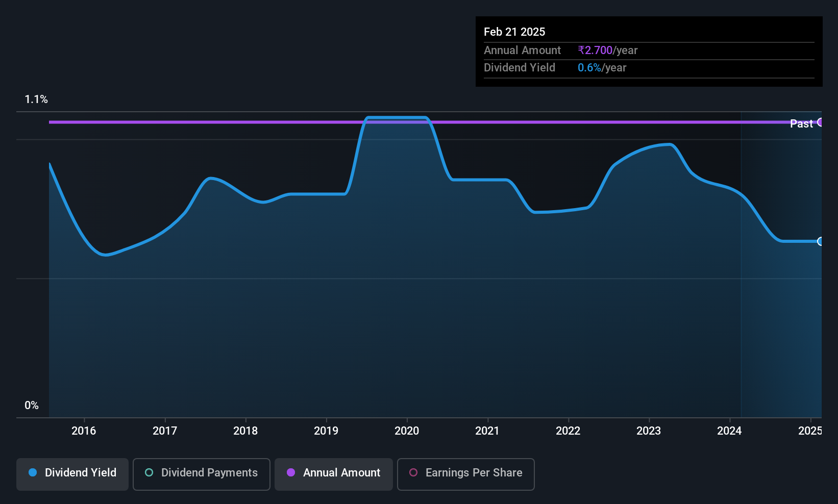The height and width of the screenshot is (504, 838).
Task: Click the blue Dividend Yield legend dot
Action: (33, 472)
